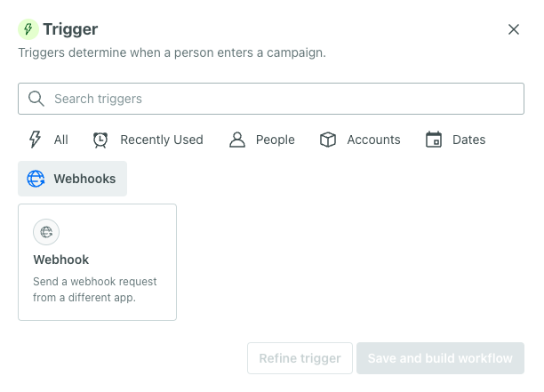Image resolution: width=544 pixels, height=392 pixels.
Task: Select the All filter label
Action: coord(60,140)
